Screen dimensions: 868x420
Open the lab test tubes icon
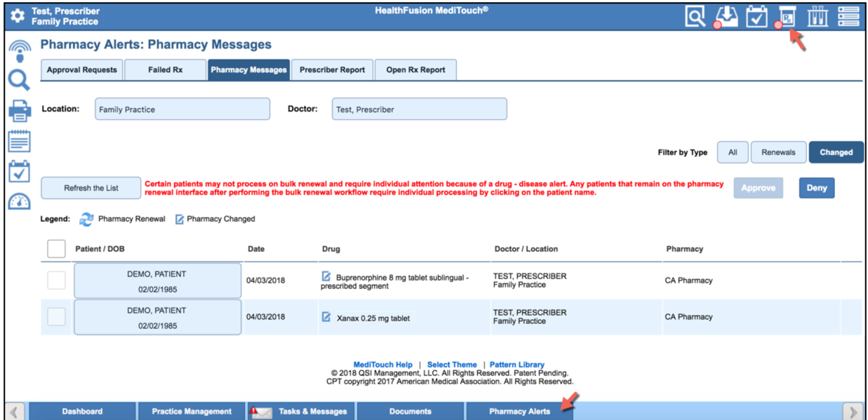[817, 15]
